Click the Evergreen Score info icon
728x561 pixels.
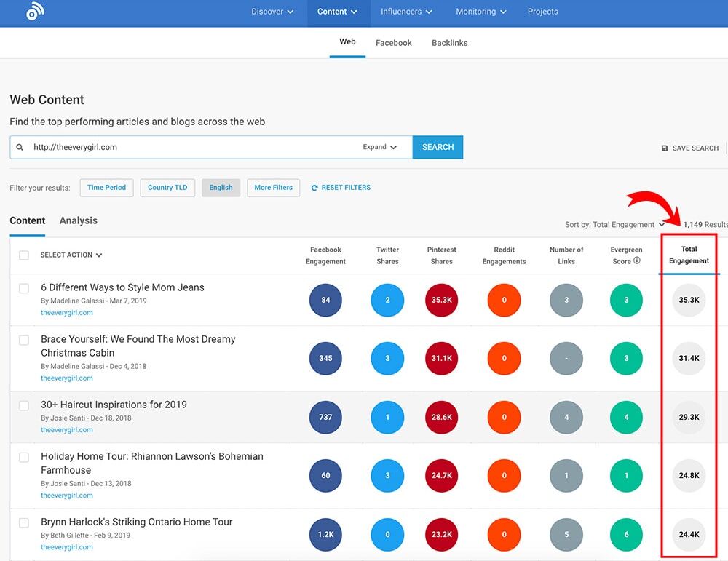(637, 261)
